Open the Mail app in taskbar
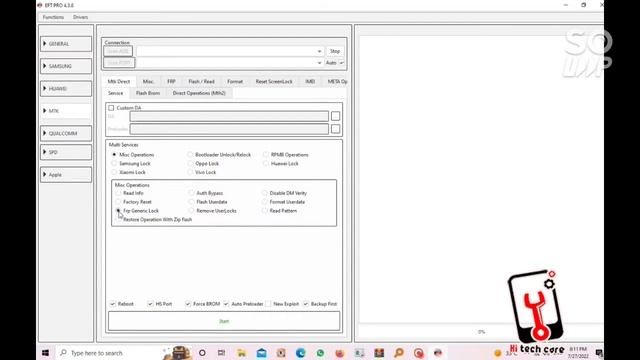The width and height of the screenshot is (640, 360). (x=261, y=353)
